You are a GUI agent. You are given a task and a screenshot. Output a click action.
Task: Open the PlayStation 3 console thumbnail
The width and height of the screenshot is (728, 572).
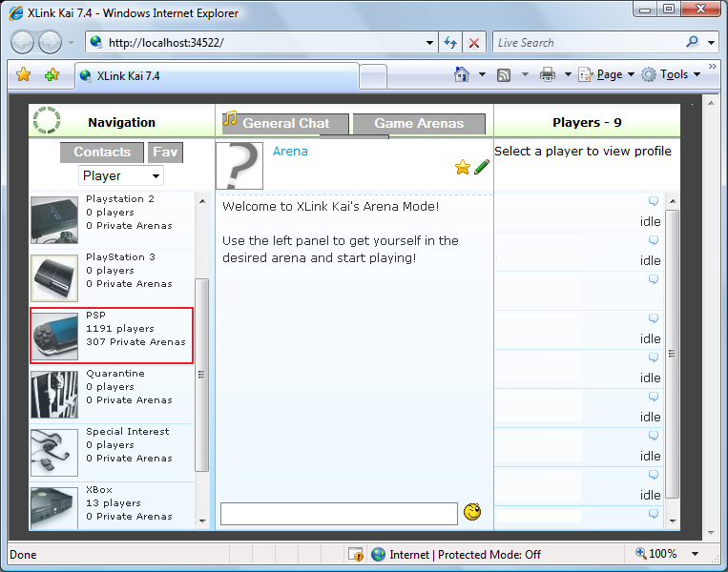(x=54, y=278)
